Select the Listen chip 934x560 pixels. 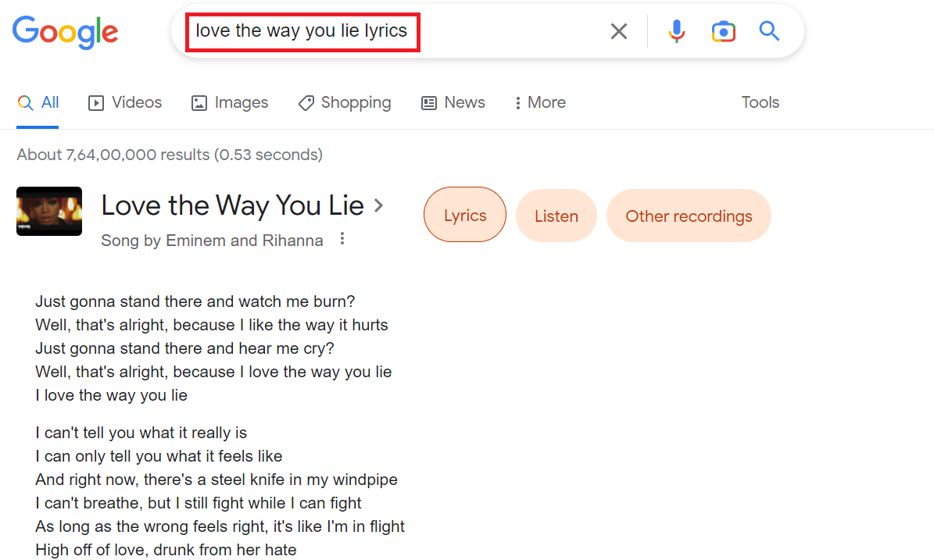(x=556, y=215)
